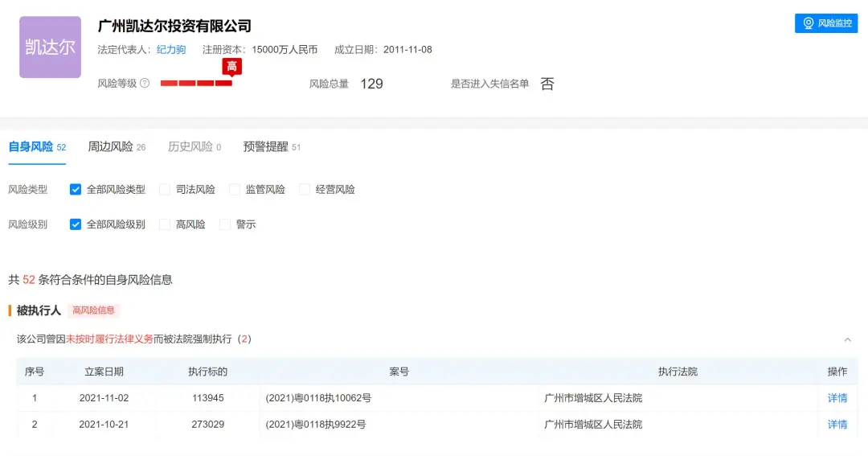Check the 警示 checkbox
The image size is (868, 456).
(225, 224)
